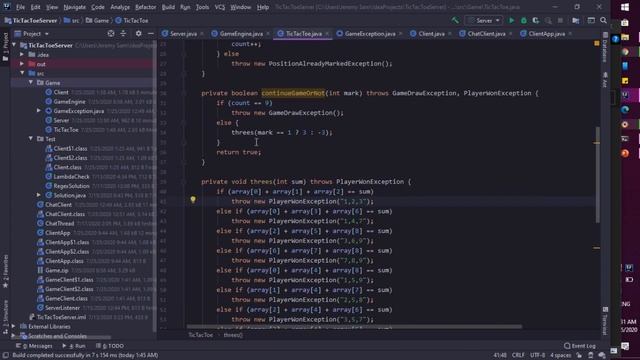Switch to the ClientApp.java tab

click(x=547, y=33)
